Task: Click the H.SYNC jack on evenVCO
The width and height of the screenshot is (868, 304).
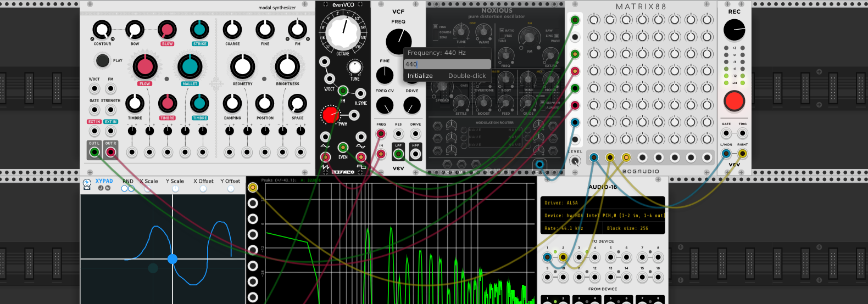Action: pos(361,93)
